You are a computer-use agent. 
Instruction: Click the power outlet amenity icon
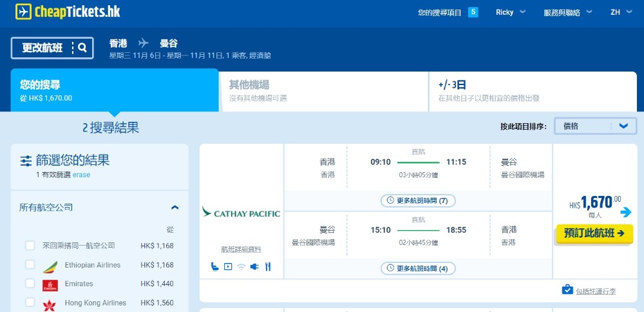[x=254, y=267]
